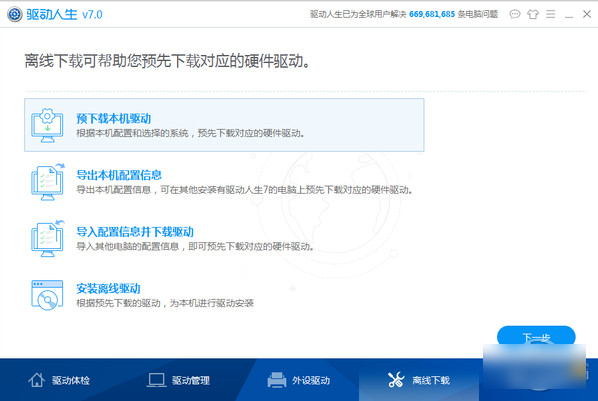The height and width of the screenshot is (401, 598).
Task: Click the 外设驱动 printer icon
Action: tap(277, 380)
